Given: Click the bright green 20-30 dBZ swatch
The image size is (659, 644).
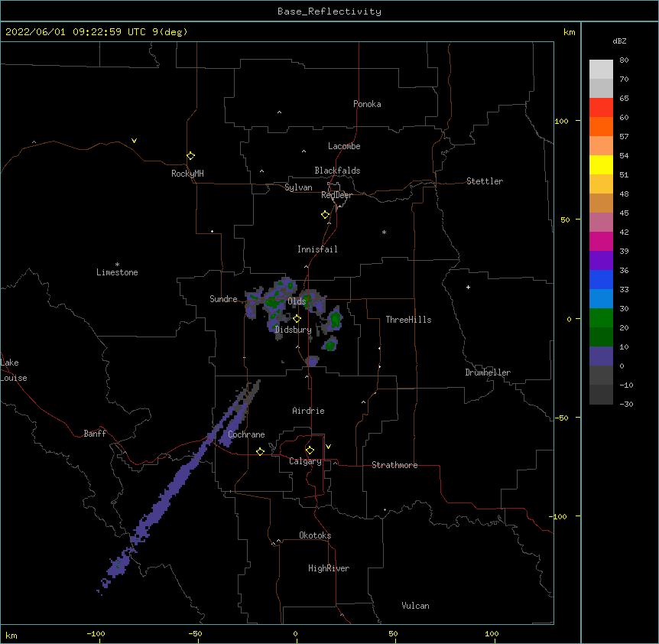Looking at the screenshot, I should pos(601,318).
